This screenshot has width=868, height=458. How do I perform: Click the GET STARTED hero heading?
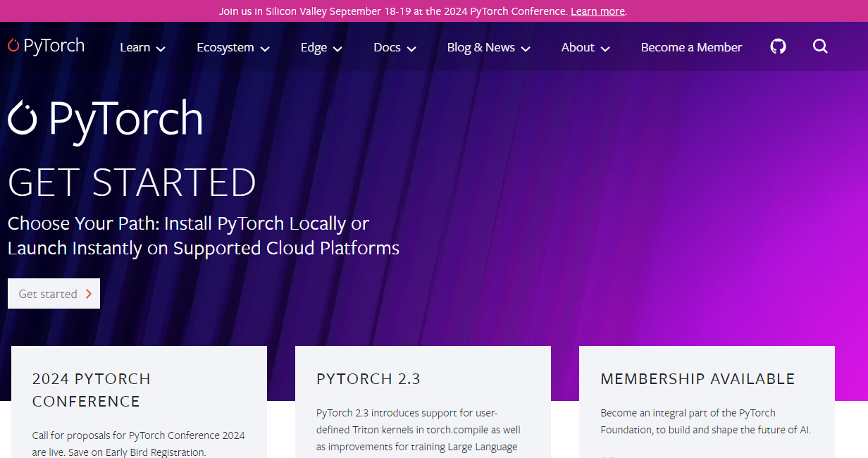132,182
